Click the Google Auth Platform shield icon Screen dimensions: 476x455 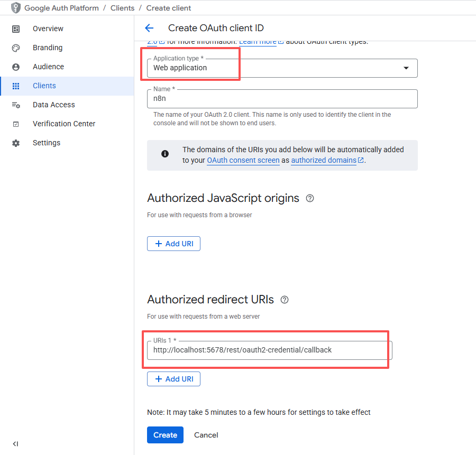coord(16,8)
